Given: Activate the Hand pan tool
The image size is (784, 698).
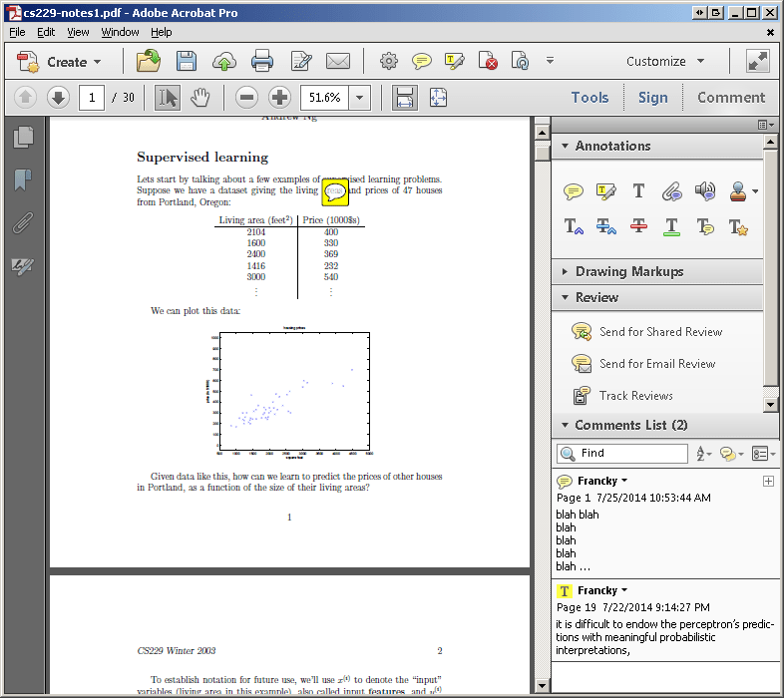Looking at the screenshot, I should (x=200, y=97).
